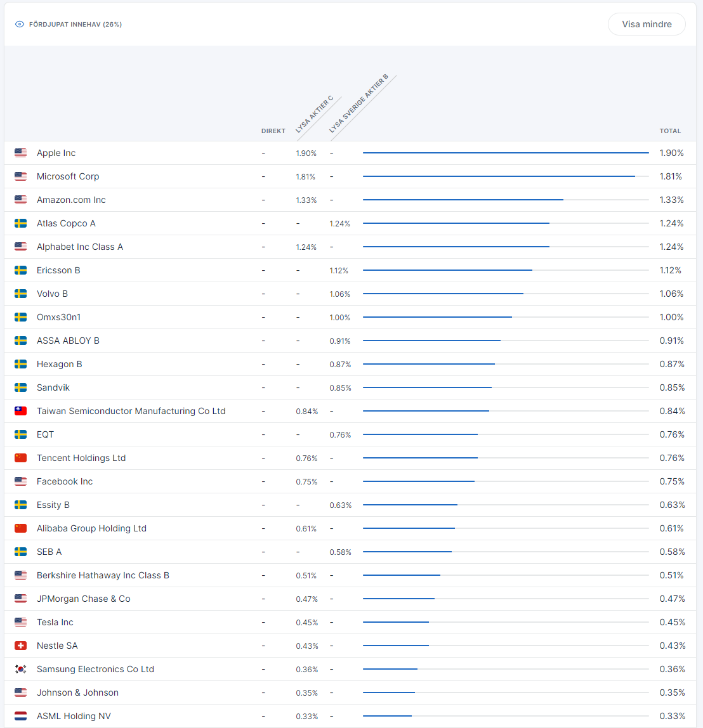Click the eye icon beside Fördjupat innehav
Image resolution: width=703 pixels, height=728 pixels.
[x=20, y=25]
